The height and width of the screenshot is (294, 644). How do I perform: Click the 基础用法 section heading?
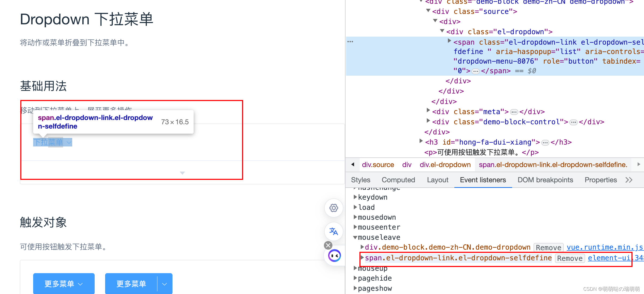[43, 86]
